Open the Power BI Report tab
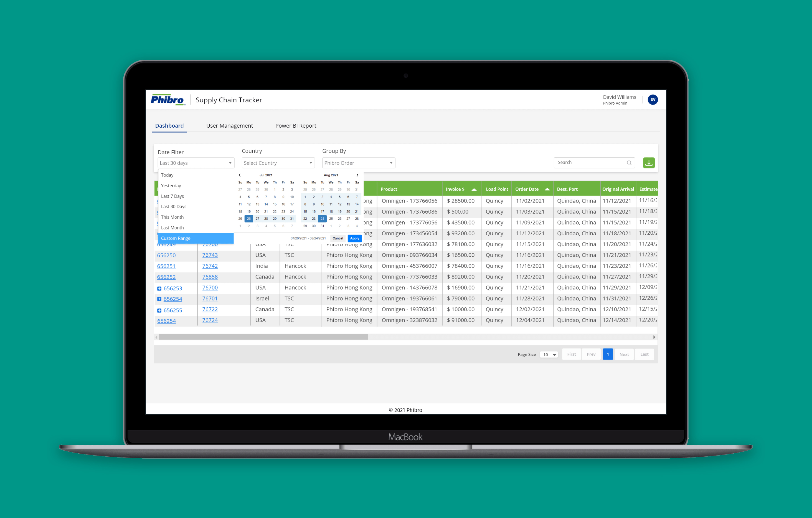Viewport: 812px width, 518px height. [x=295, y=125]
